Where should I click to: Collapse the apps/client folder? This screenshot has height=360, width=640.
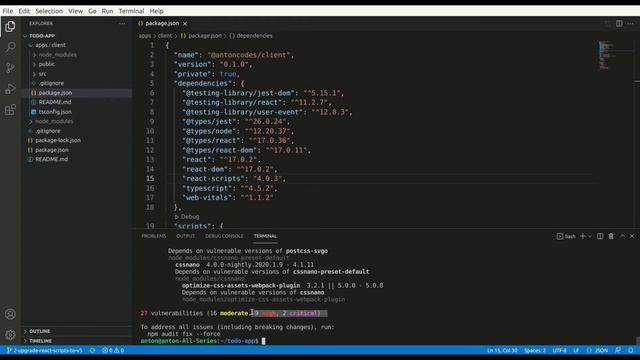pos(50,45)
